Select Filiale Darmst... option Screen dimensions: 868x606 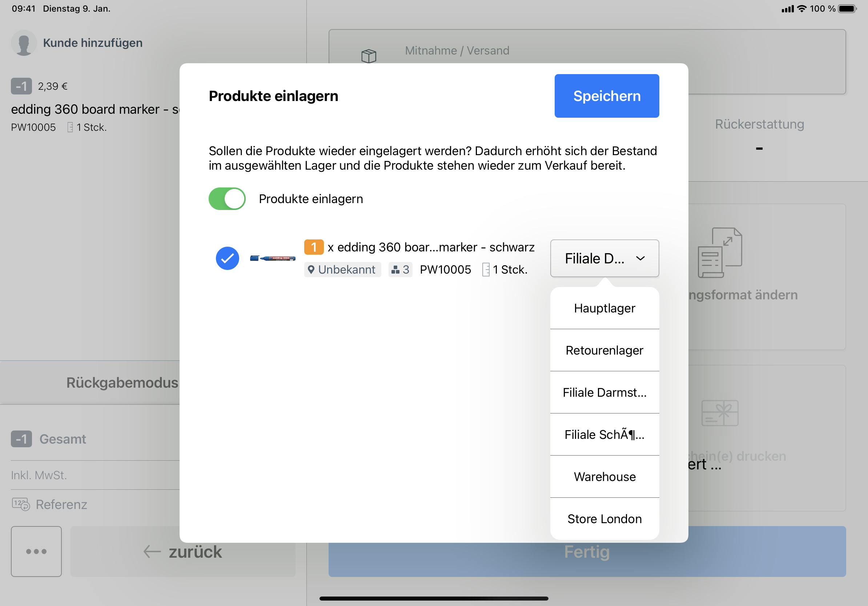pos(604,392)
